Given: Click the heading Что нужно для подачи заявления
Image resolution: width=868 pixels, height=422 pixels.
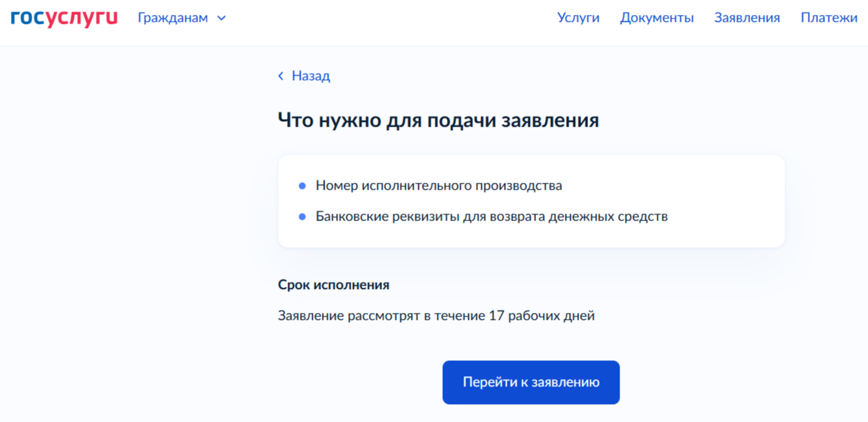Looking at the screenshot, I should tap(438, 120).
